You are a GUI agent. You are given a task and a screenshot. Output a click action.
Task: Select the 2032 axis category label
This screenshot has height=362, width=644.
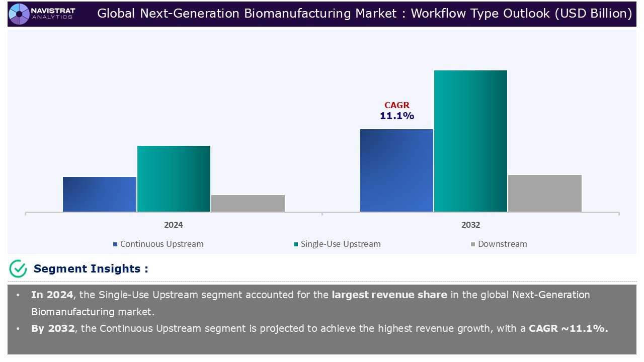pos(470,225)
